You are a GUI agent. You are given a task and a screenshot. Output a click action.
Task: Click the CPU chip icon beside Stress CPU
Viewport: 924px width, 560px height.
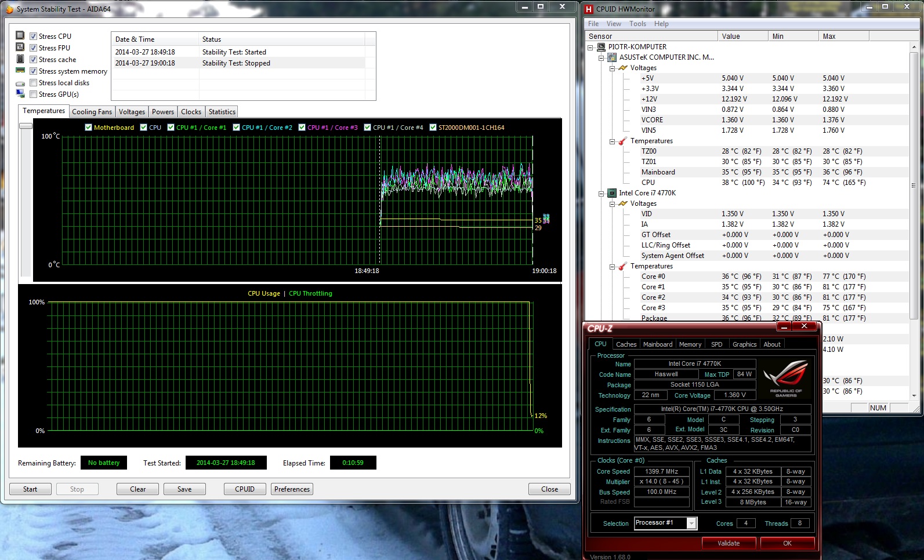[20, 36]
